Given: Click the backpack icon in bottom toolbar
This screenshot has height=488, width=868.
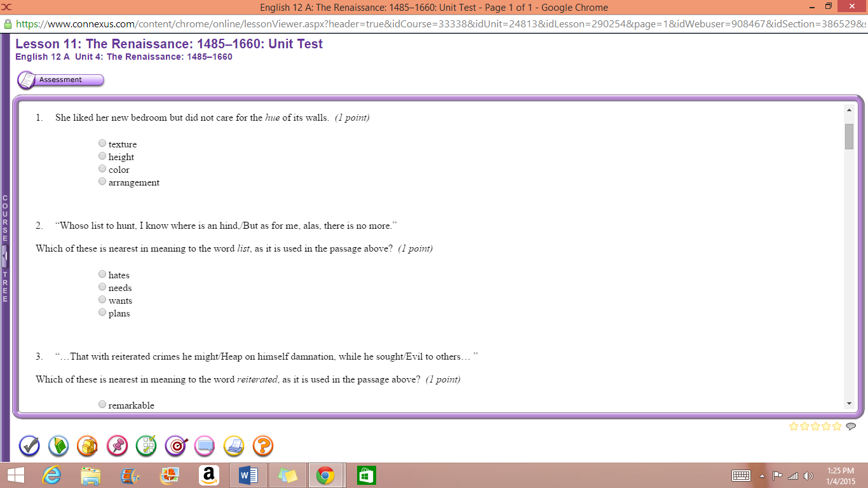Looking at the screenshot, I should pos(88,446).
